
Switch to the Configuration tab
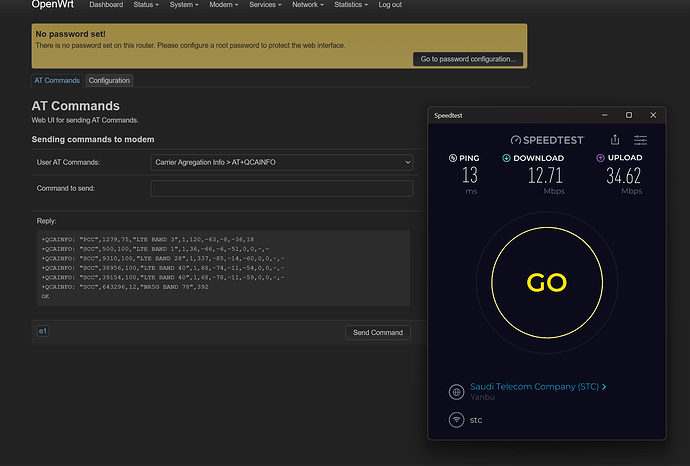[x=109, y=81]
